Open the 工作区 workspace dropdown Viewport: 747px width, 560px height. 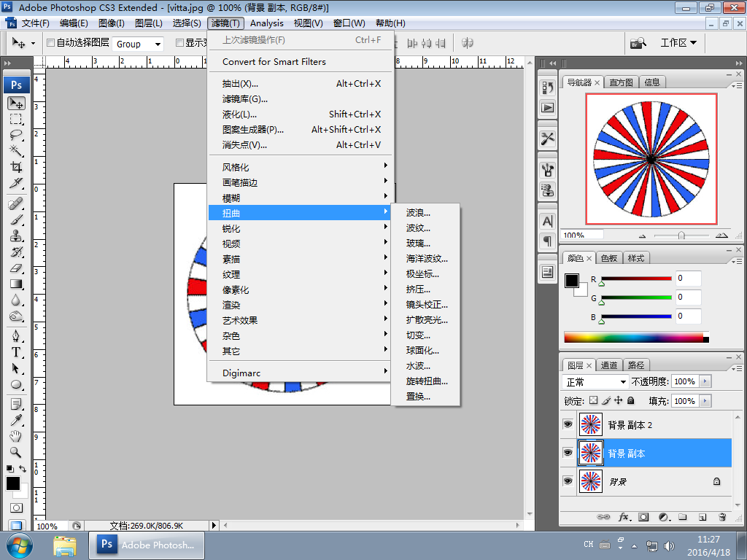coord(678,43)
